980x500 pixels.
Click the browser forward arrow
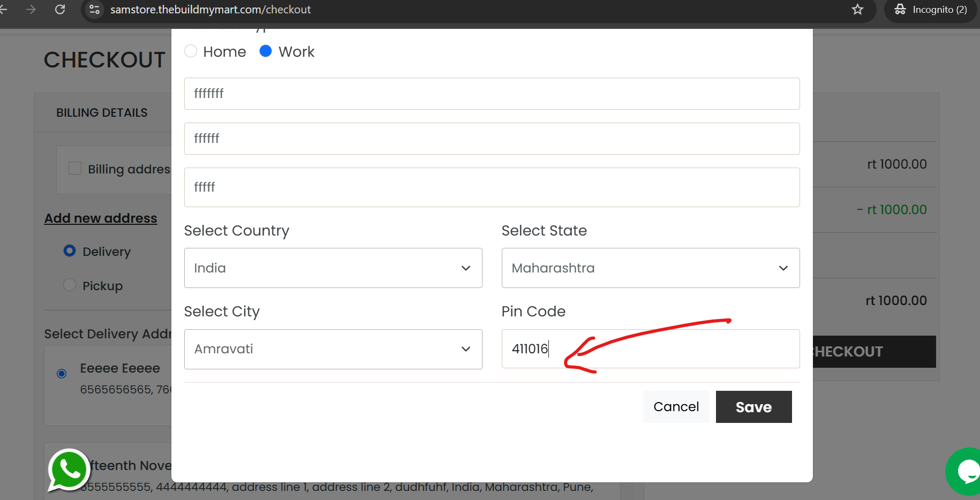click(31, 10)
